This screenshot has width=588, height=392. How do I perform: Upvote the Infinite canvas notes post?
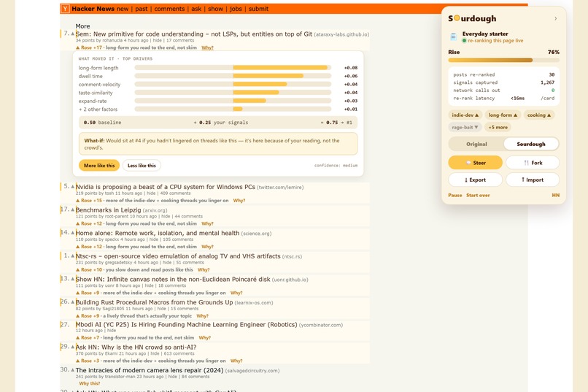click(x=73, y=279)
